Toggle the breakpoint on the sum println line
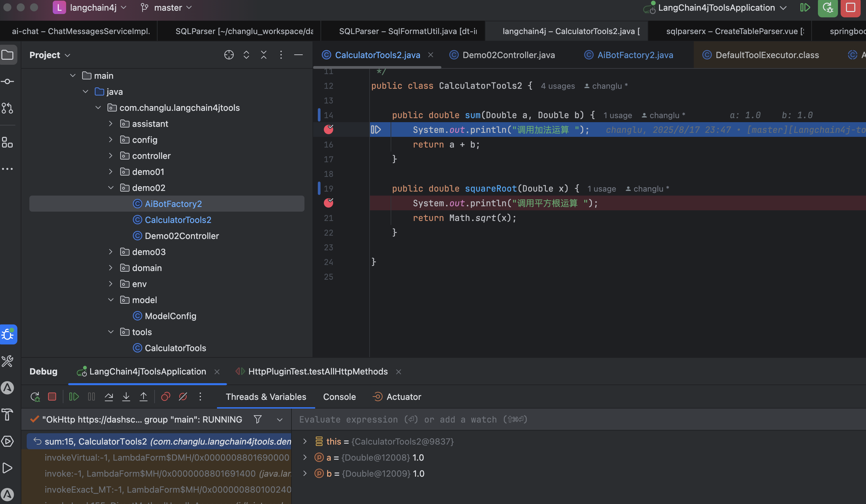The width and height of the screenshot is (866, 504). tap(329, 130)
